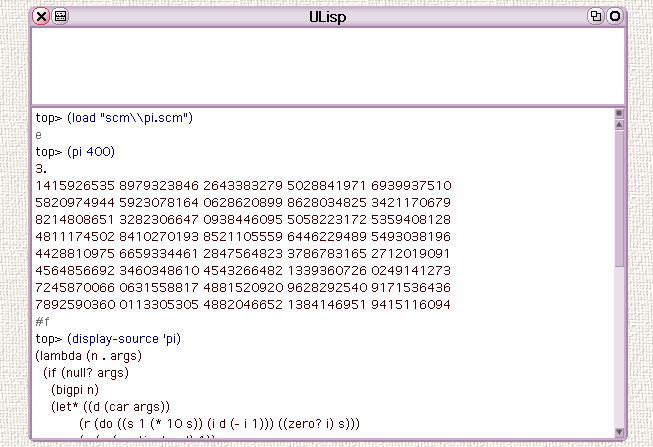This screenshot has width=653, height=447.
Task: Click the "3." output line
Action: point(41,169)
